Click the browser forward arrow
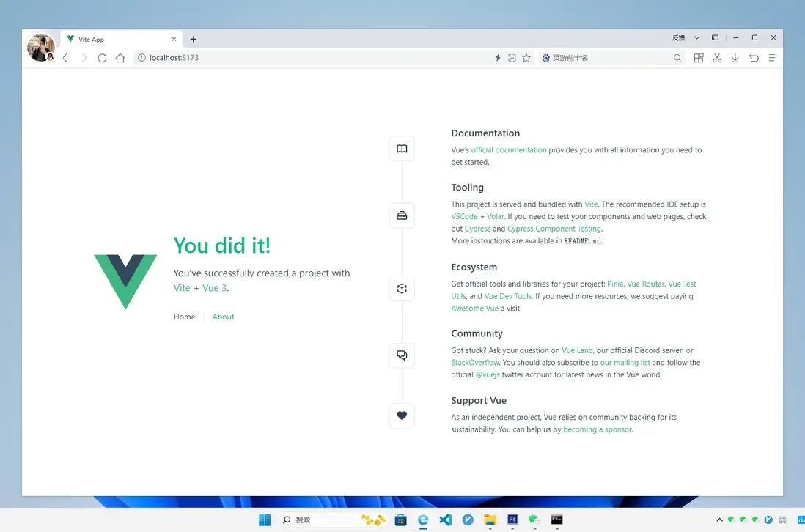This screenshot has height=532, width=805. (84, 58)
